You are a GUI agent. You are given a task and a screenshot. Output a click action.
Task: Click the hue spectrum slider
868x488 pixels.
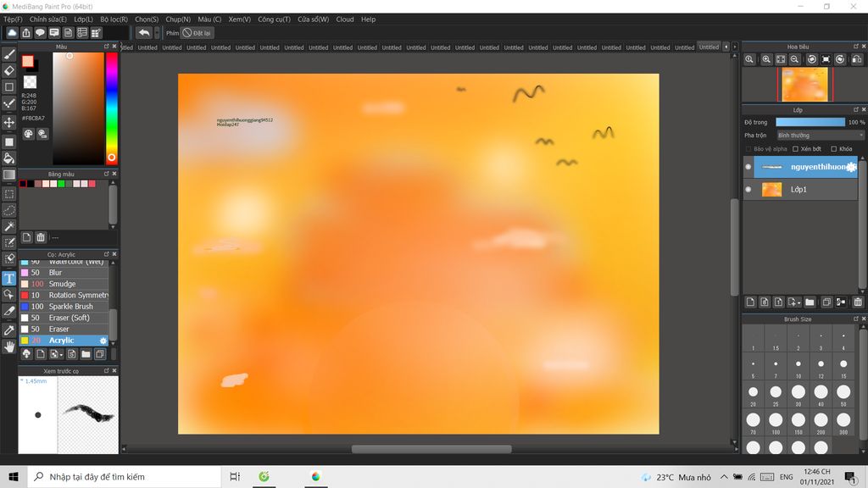[111, 108]
